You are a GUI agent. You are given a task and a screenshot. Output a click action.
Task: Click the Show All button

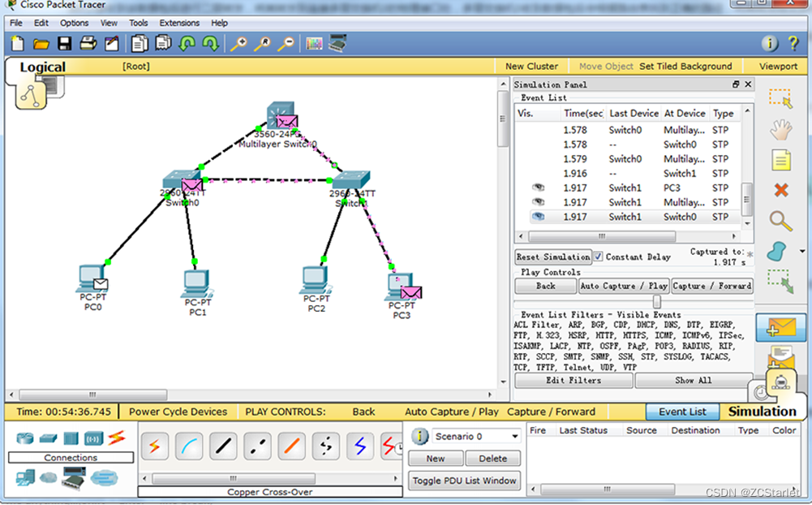pyautogui.click(x=694, y=380)
